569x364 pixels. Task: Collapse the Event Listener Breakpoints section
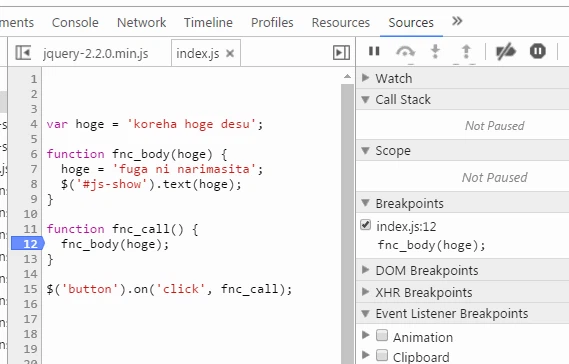coord(365,313)
